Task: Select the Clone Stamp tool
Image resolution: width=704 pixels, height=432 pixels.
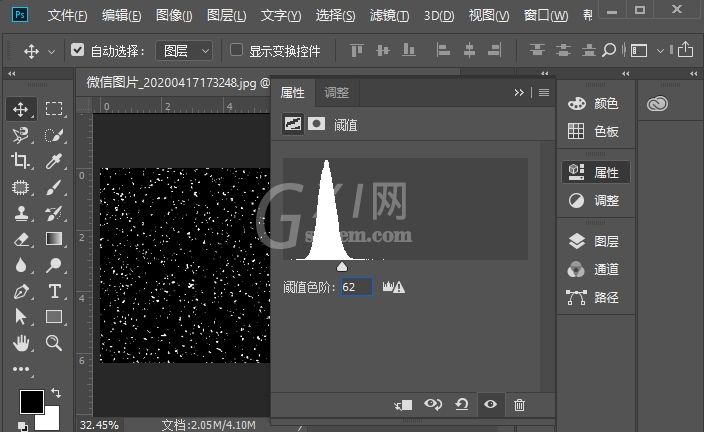Action: point(21,213)
